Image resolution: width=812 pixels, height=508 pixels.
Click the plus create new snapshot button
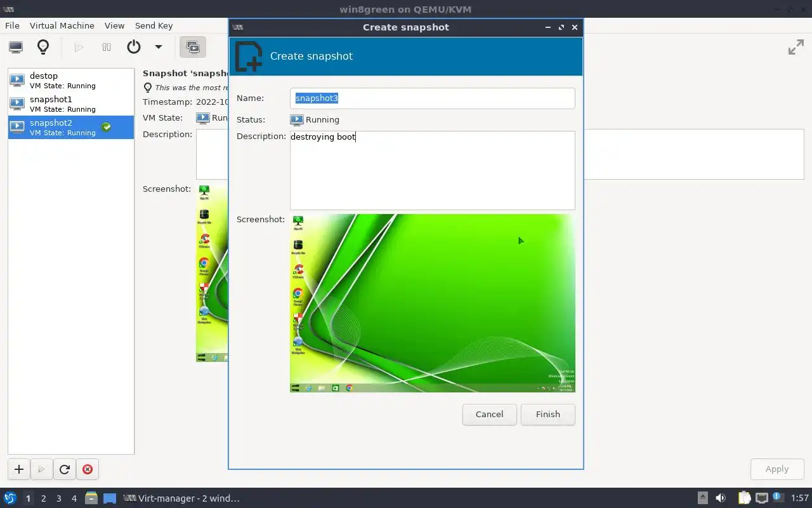(x=19, y=469)
